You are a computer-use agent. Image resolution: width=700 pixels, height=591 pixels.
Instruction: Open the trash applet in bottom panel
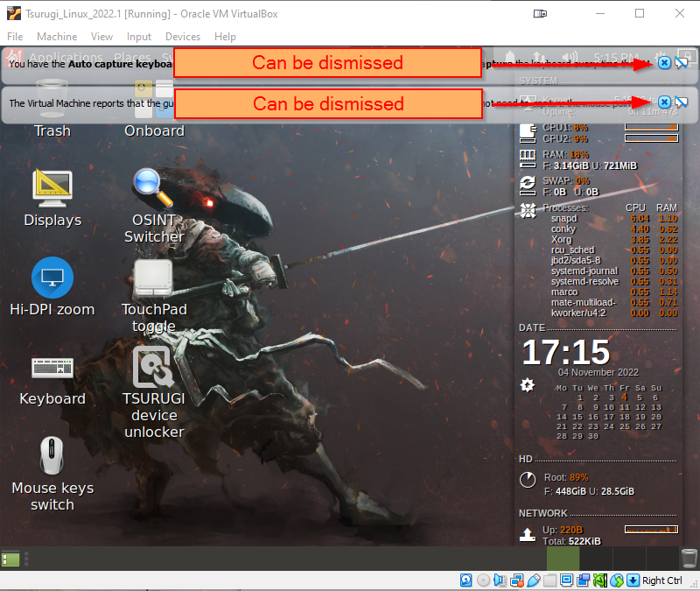[689, 559]
